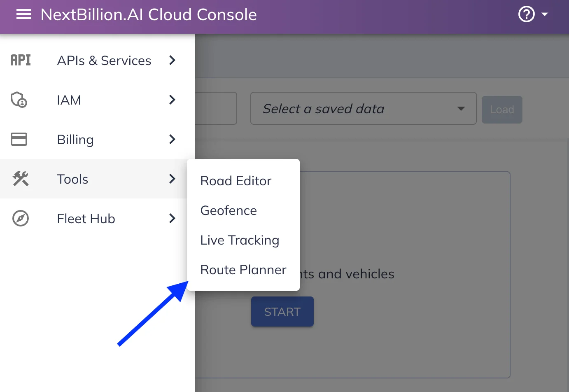The image size is (569, 392).
Task: Expand the Tools chevron arrow
Action: point(173,179)
